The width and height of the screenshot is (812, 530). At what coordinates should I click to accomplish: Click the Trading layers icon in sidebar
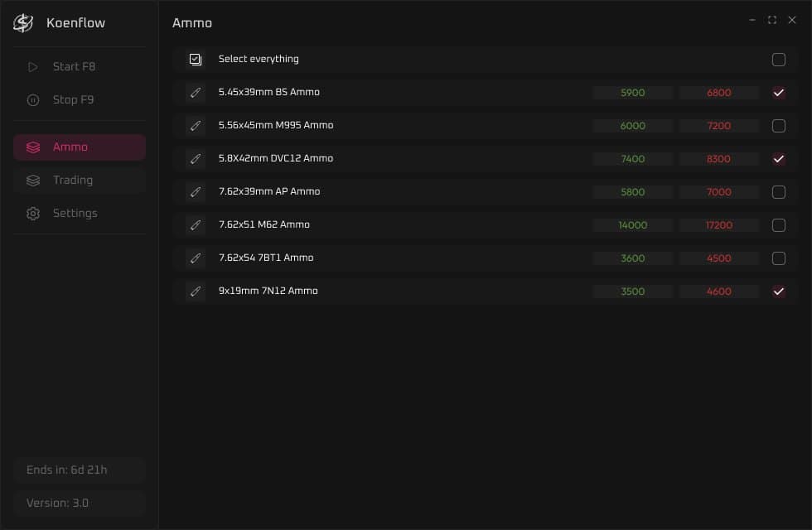coord(32,181)
